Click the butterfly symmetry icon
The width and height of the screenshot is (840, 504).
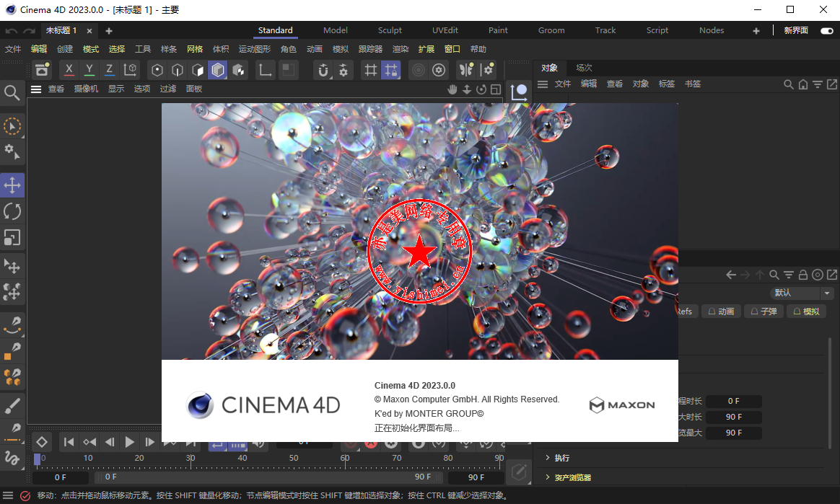click(x=467, y=70)
